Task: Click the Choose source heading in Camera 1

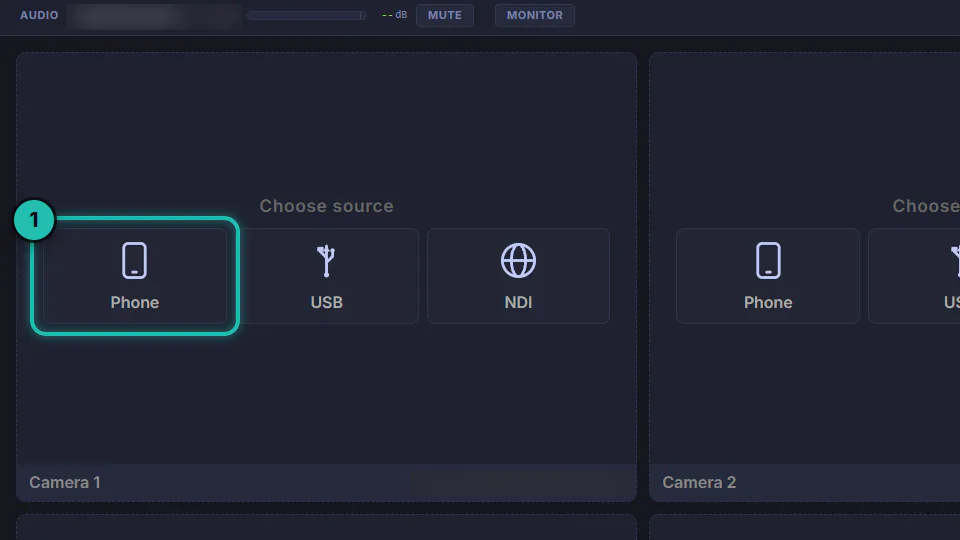Action: tap(326, 206)
